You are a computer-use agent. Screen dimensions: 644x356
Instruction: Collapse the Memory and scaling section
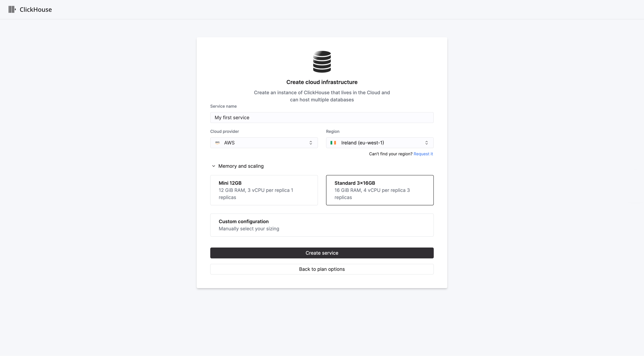pos(214,166)
